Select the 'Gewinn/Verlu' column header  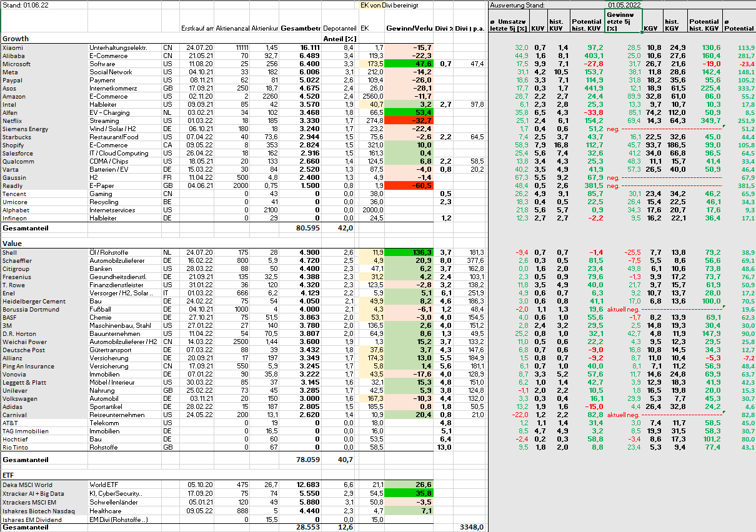tap(409, 29)
